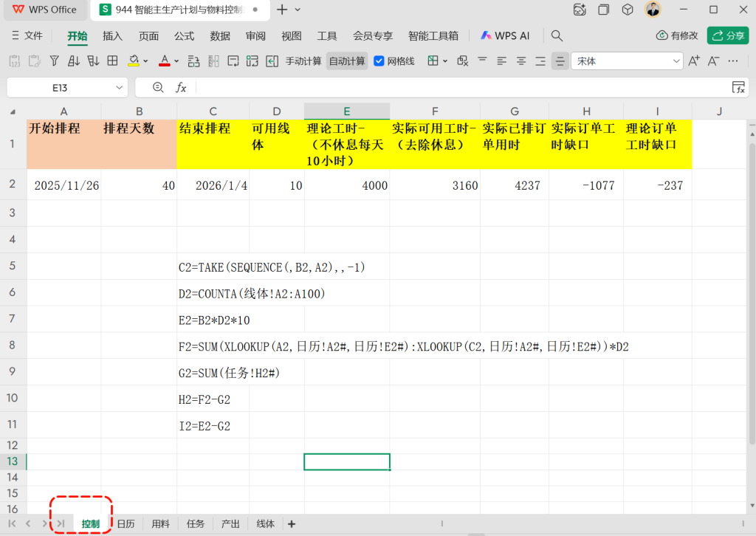Apply the yellow fill color bucket
756x536 pixels.
tap(134, 61)
